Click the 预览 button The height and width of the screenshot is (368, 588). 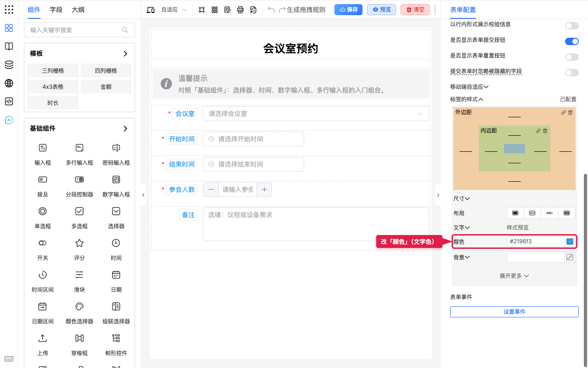(x=381, y=10)
